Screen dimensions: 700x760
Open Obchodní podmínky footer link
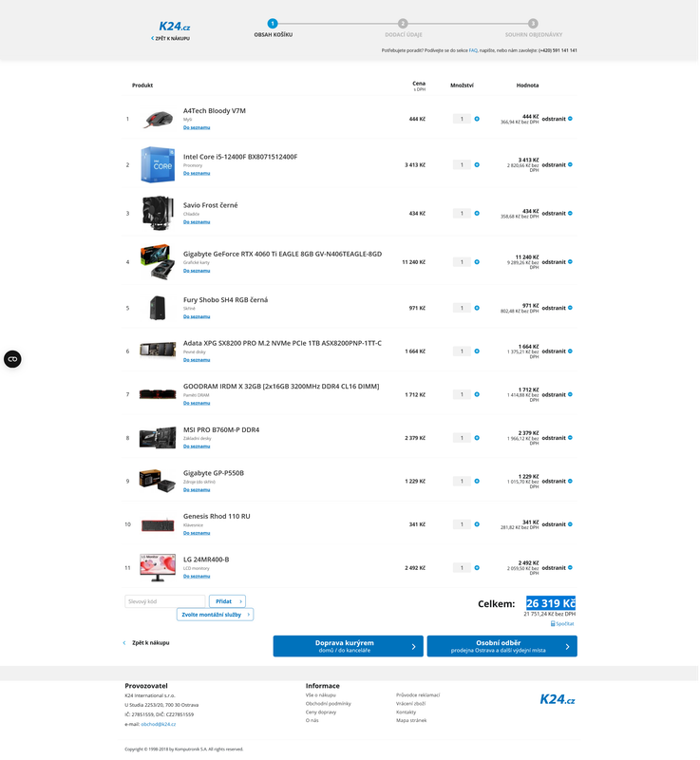(x=329, y=704)
